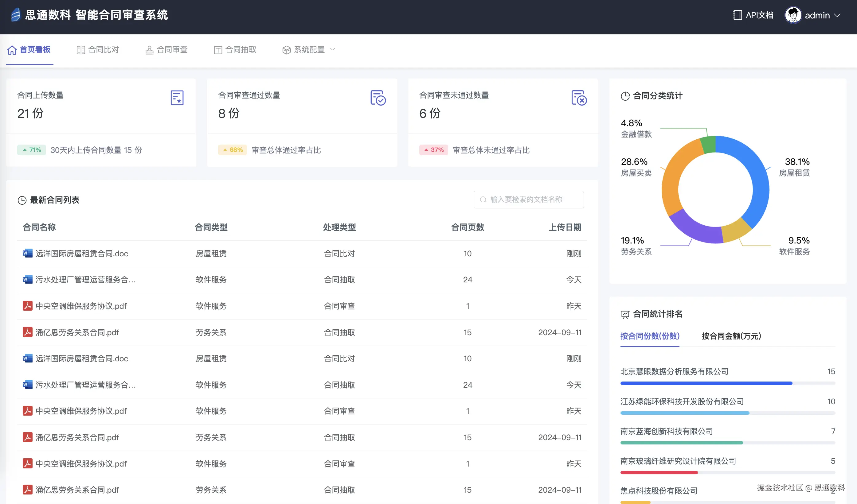Click the ranking icon by 合同统计排名
Viewport: 857px width, 504px height.
click(625, 314)
